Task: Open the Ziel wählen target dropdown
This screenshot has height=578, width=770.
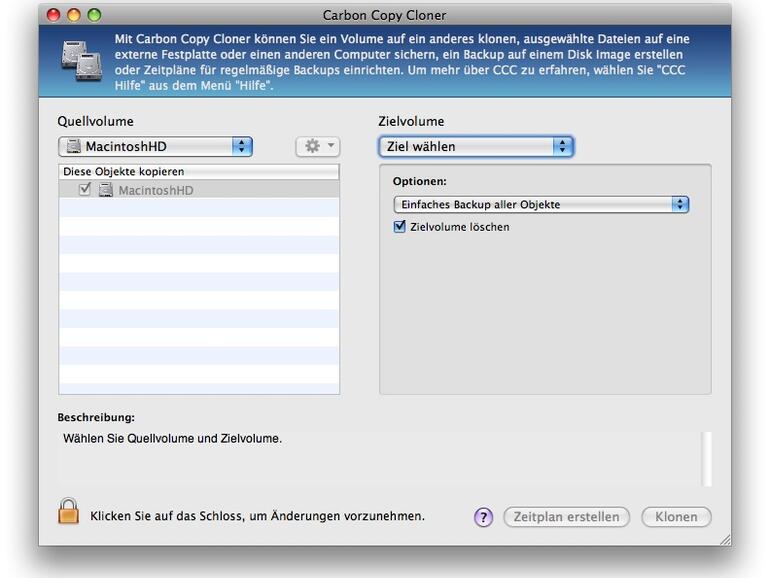Action: coord(476,146)
